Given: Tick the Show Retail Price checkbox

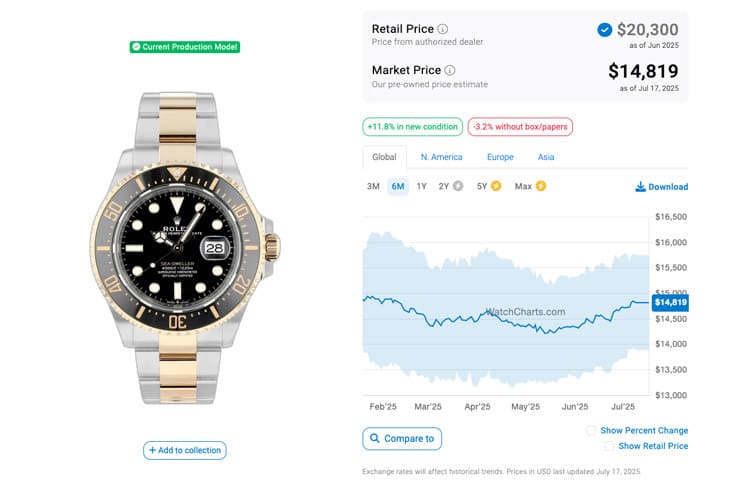Looking at the screenshot, I should coord(609,446).
